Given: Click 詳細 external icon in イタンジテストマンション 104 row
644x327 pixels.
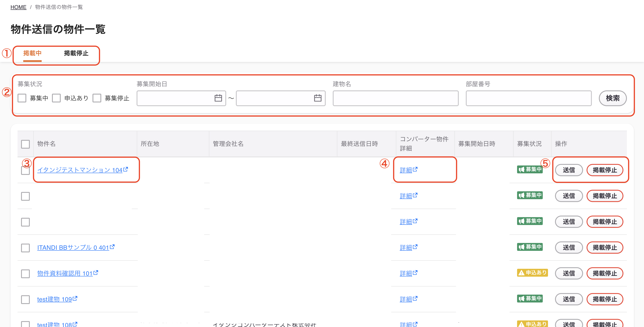Looking at the screenshot, I should pos(415,169).
